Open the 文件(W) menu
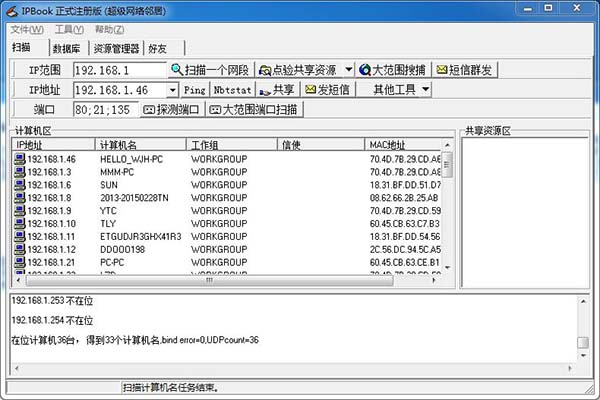Screen dimensions: 600x400 [27, 29]
